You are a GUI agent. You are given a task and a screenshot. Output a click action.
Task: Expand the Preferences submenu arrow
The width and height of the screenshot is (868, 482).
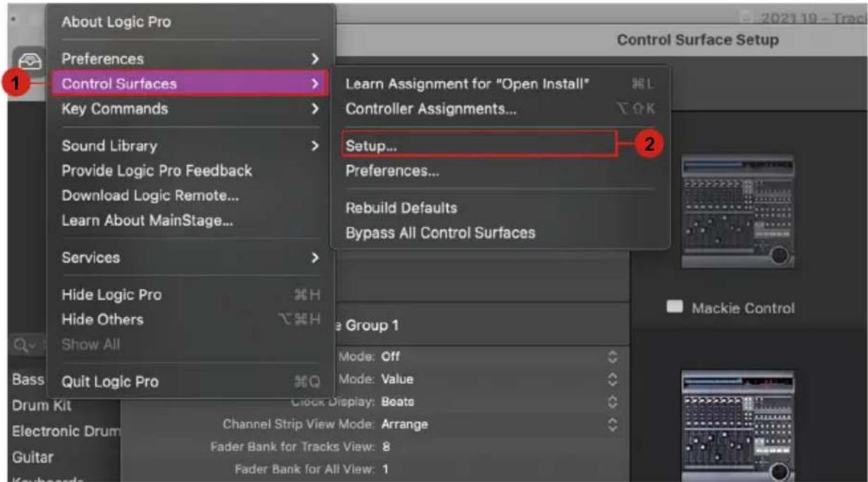pyautogui.click(x=315, y=58)
